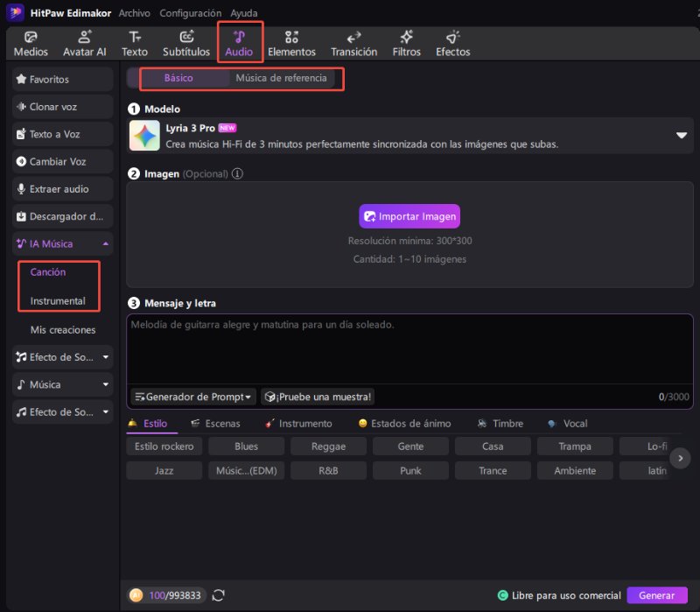Screen dimensions: 700x612
Task: Open Mis creaciones
Action: [63, 330]
